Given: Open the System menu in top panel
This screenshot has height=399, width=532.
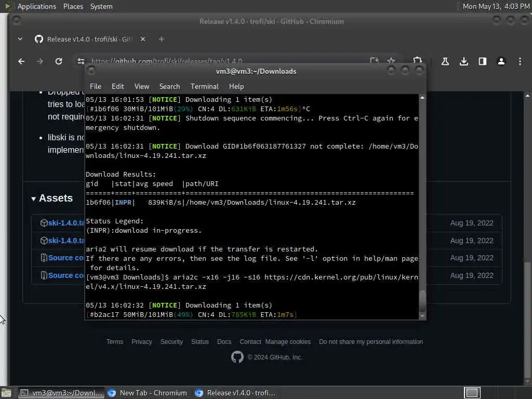Looking at the screenshot, I should click(101, 6).
